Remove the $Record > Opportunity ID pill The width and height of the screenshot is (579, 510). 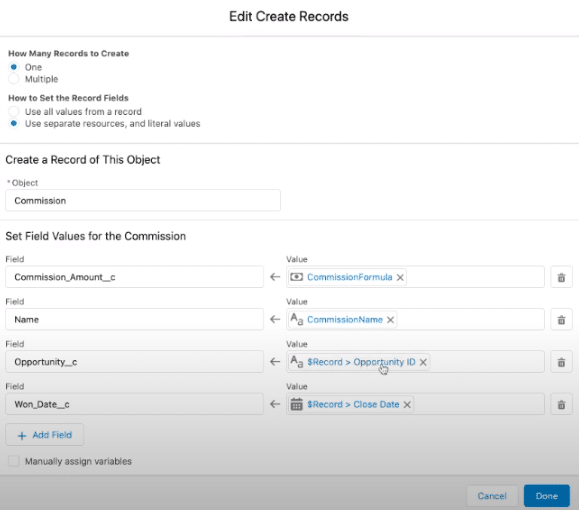(x=423, y=362)
